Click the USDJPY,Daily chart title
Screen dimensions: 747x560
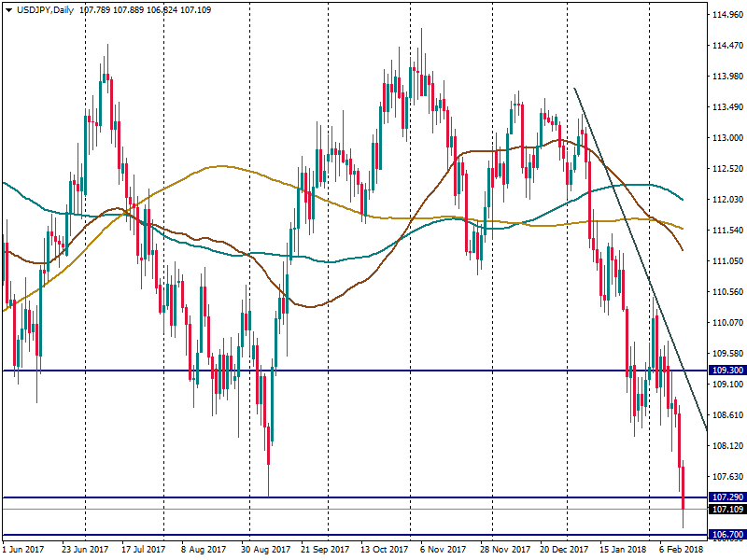[x=45, y=9]
